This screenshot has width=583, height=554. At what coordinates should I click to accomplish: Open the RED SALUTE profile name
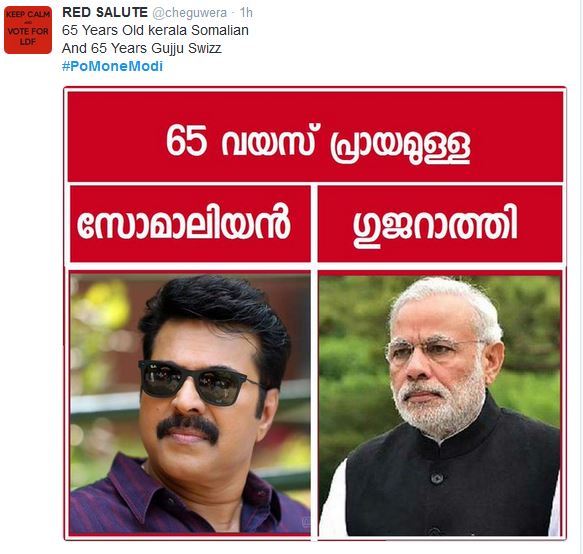pyautogui.click(x=105, y=12)
